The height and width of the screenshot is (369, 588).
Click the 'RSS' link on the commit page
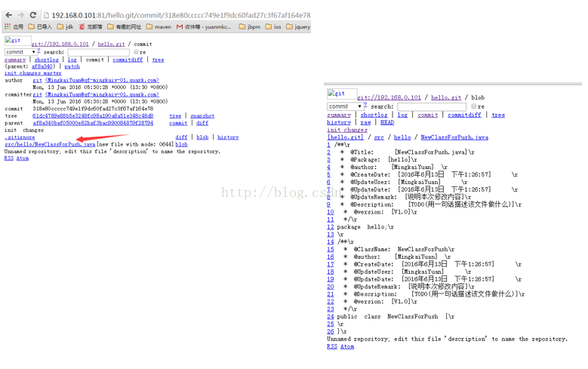9,158
